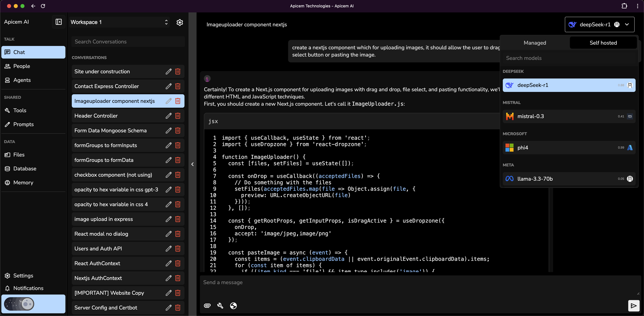Delete the Imageuploader component nextjs conversation

coord(178,101)
